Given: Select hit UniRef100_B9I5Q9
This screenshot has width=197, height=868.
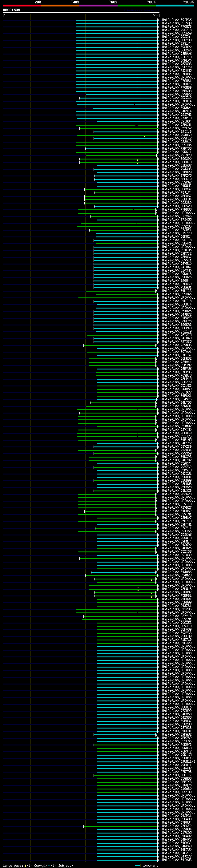Looking at the screenshot, I should click(x=176, y=23).
